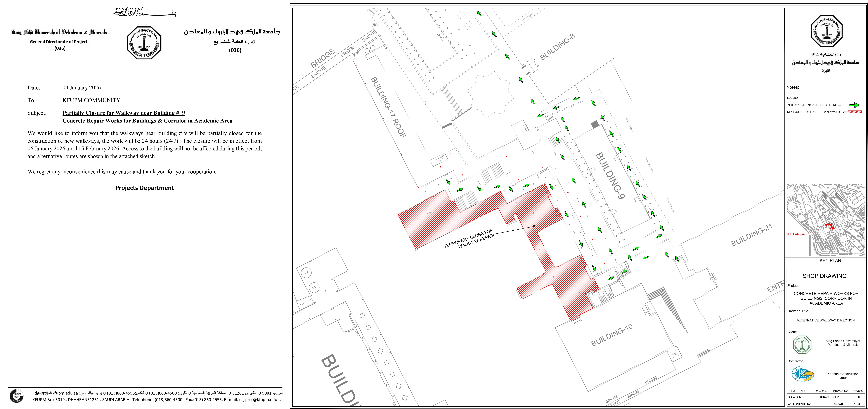Select the project number "23402545"
This screenshot has width=868, height=409.
pyautogui.click(x=822, y=391)
